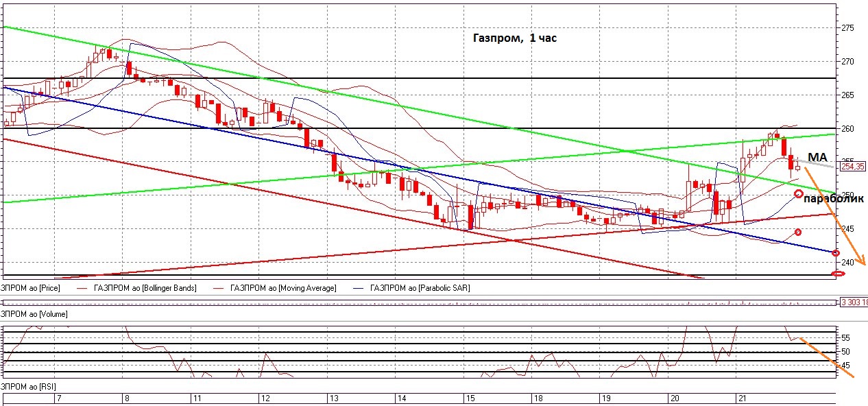Click the 240 price axis label

point(847,263)
